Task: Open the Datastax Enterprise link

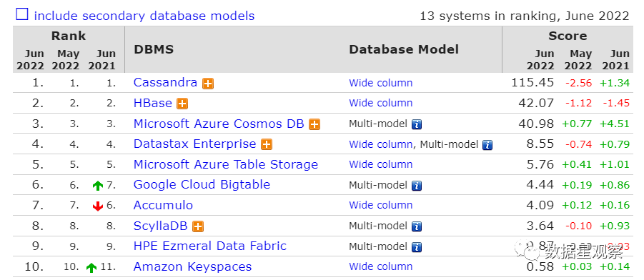Action: point(194,144)
